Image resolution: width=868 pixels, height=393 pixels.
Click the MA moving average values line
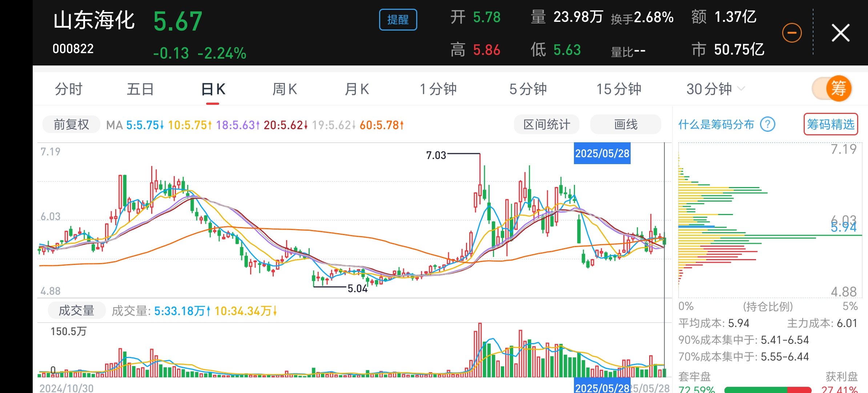254,125
